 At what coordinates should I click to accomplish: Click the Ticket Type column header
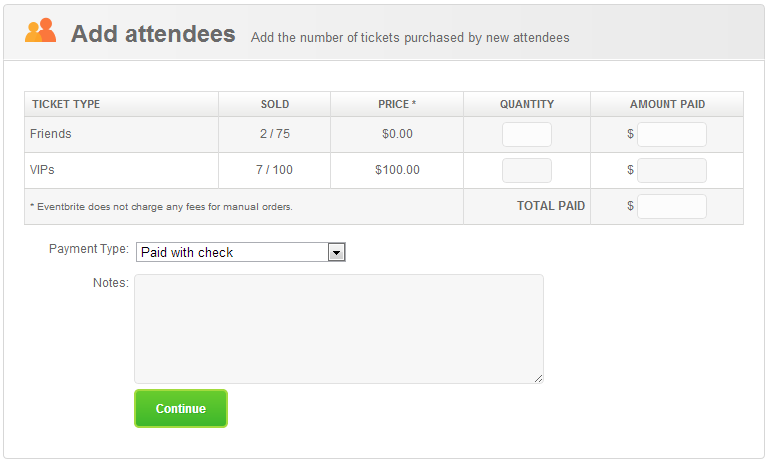(66, 104)
